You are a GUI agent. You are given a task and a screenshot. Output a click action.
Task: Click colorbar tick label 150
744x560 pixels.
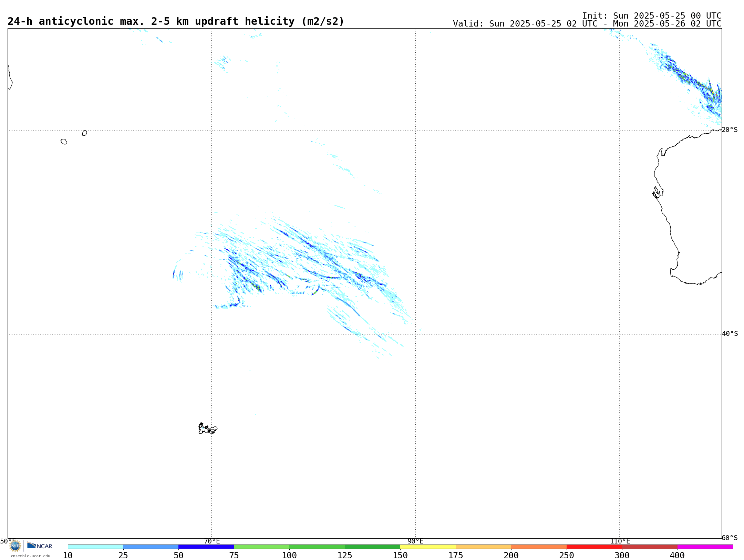pyautogui.click(x=400, y=556)
